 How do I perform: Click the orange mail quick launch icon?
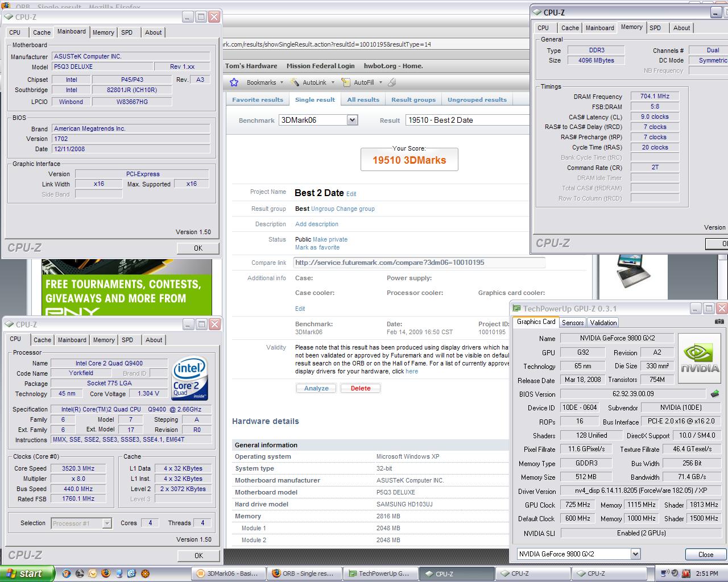(93, 573)
